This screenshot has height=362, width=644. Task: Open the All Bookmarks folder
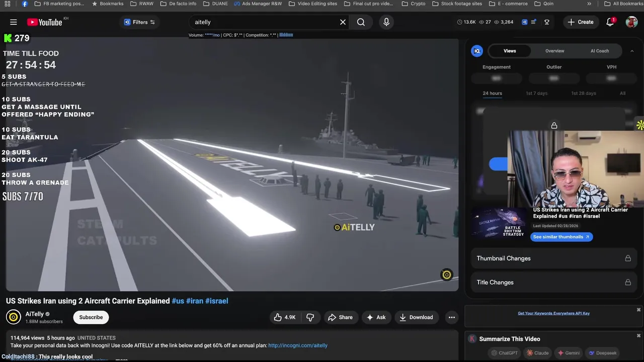point(623,4)
